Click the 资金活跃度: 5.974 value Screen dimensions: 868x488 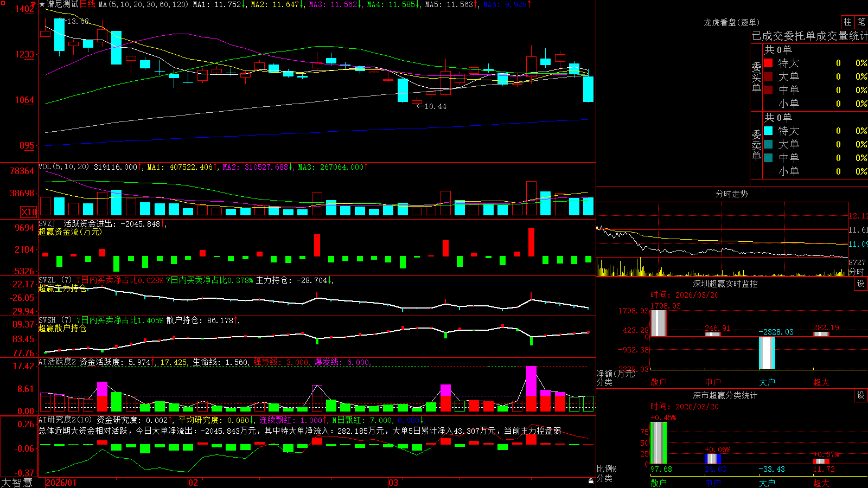[x=118, y=362]
